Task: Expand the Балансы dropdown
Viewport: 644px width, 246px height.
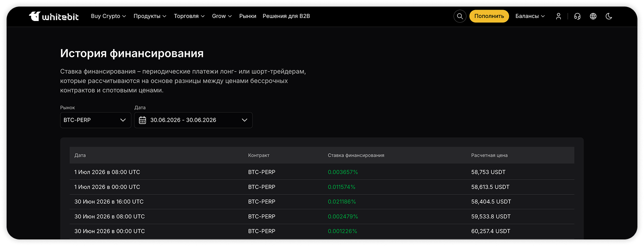Action: [530, 16]
